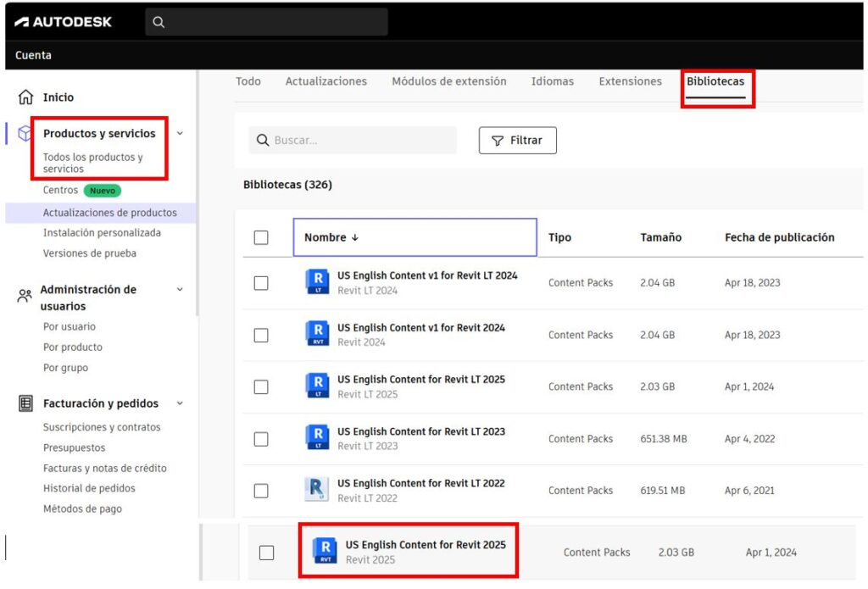
Task: Open Versiones de prueba
Action: pyautogui.click(x=90, y=253)
